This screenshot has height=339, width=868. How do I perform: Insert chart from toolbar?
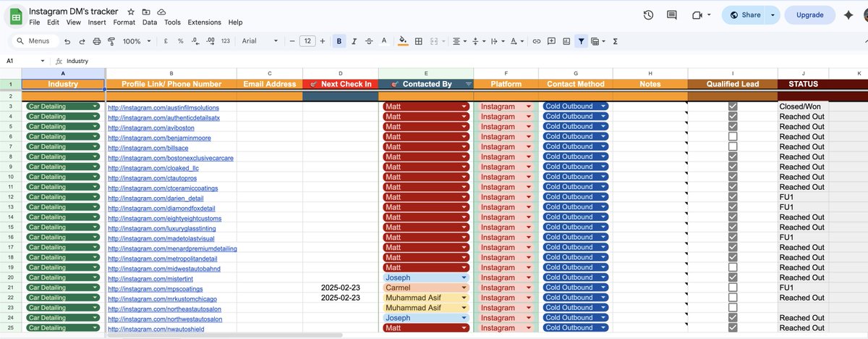(566, 41)
